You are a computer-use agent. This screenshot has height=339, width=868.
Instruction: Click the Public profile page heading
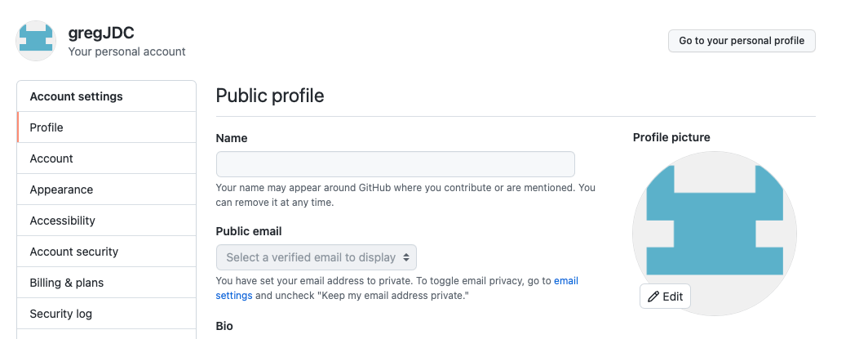(x=269, y=96)
